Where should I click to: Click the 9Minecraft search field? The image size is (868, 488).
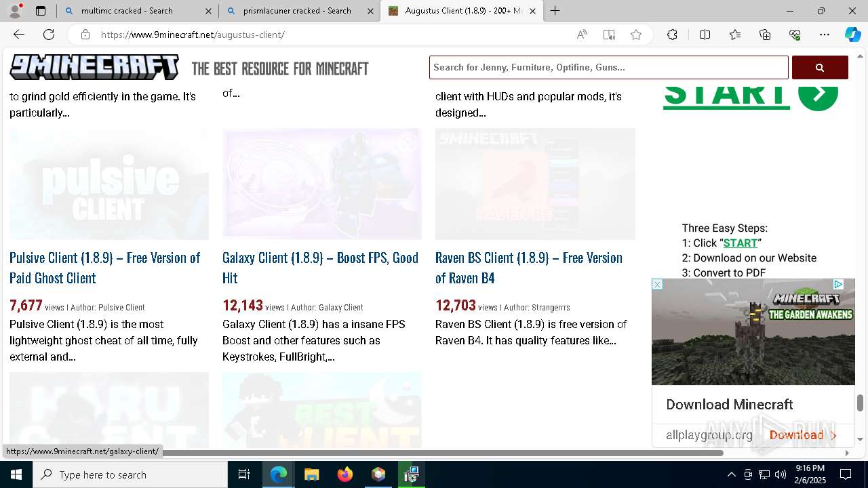pos(608,67)
